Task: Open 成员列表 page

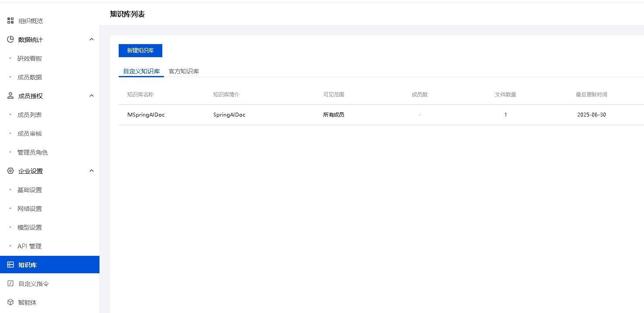Action: pyautogui.click(x=30, y=115)
